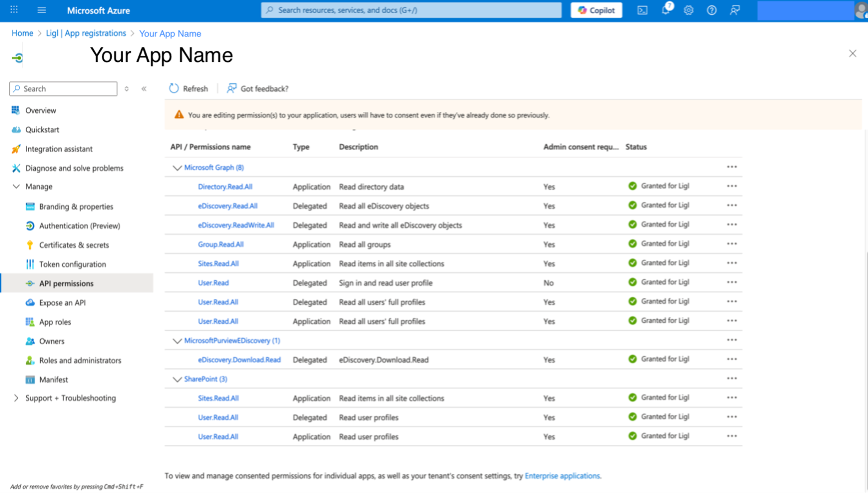
Task: Collapse the sidebar with double-chevron icon
Action: click(x=144, y=89)
